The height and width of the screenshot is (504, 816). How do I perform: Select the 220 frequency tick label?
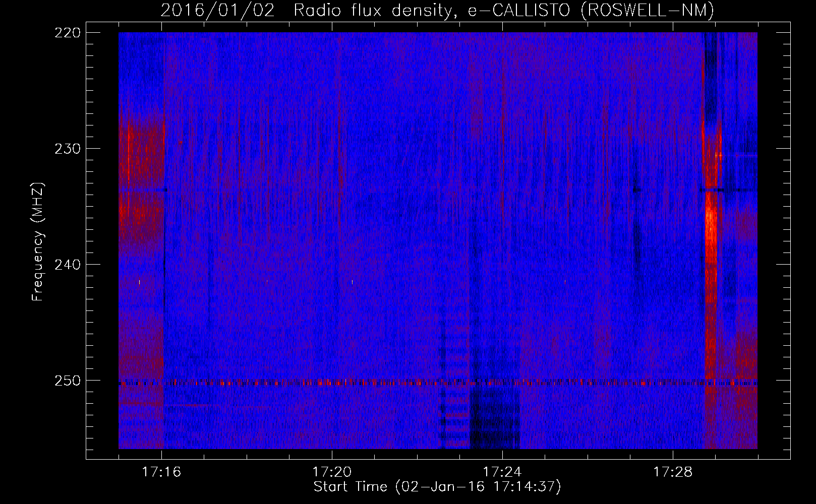click(x=68, y=33)
